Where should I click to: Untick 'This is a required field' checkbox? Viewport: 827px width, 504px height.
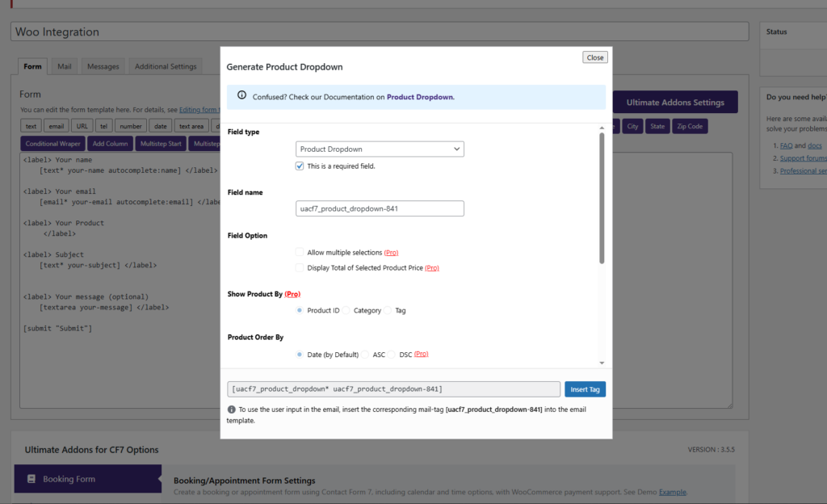pyautogui.click(x=300, y=166)
